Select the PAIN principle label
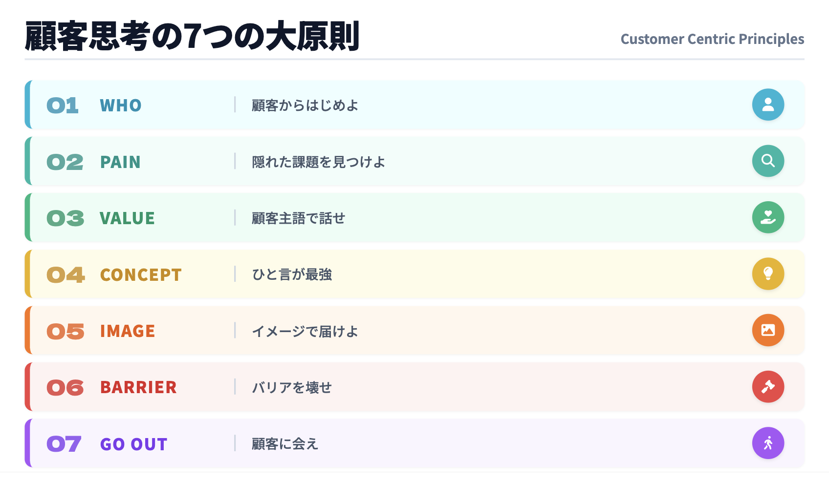Screen dimensions: 829x504 [120, 162]
